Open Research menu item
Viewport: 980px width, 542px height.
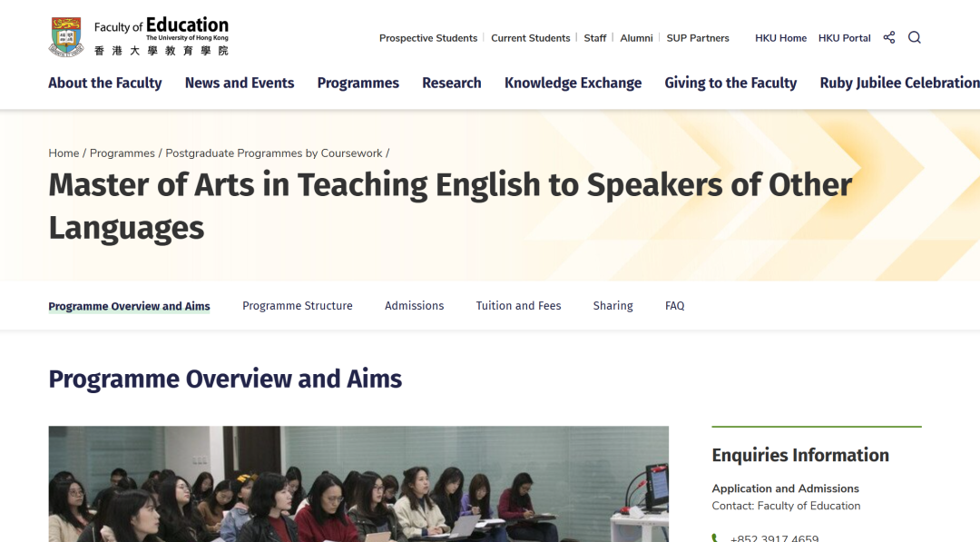[x=452, y=84]
